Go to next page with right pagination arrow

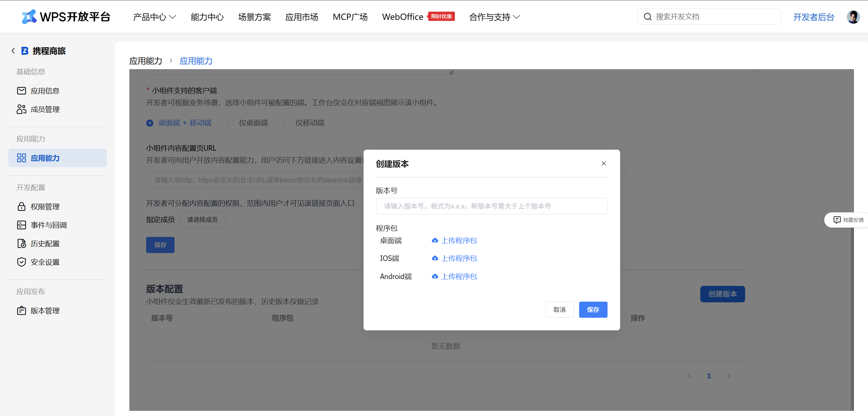[x=729, y=375]
